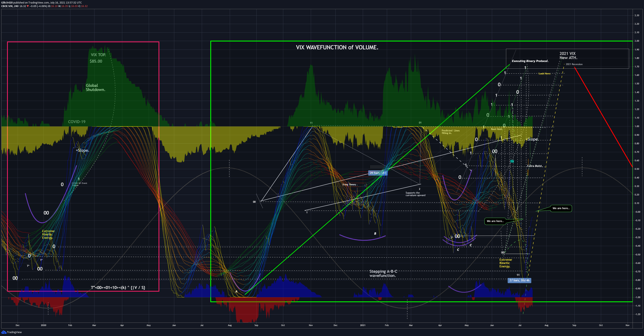Image resolution: width=644 pixels, height=336 pixels.
Task: Click the high price value 16.35
Action: [64, 6]
